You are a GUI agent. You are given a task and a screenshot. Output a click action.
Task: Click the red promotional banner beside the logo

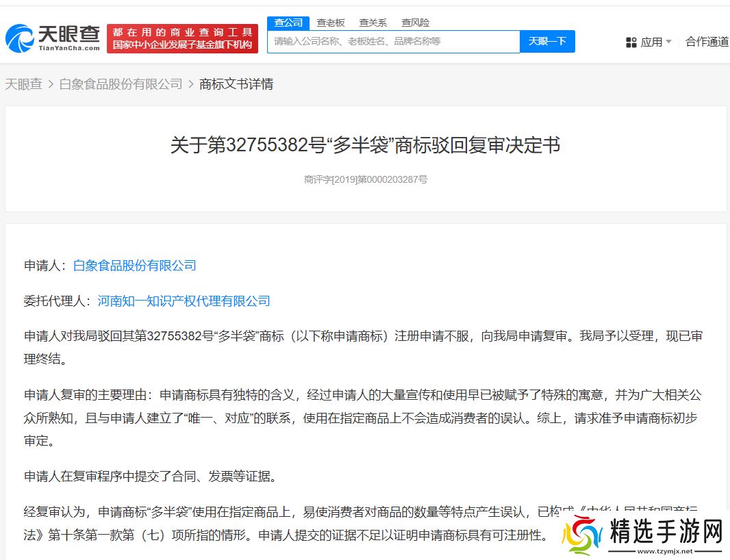(182, 38)
